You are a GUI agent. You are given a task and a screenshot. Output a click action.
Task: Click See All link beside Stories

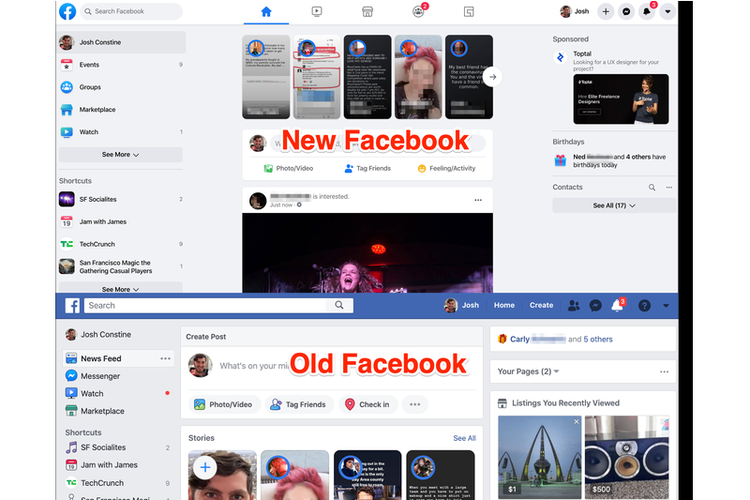(464, 438)
